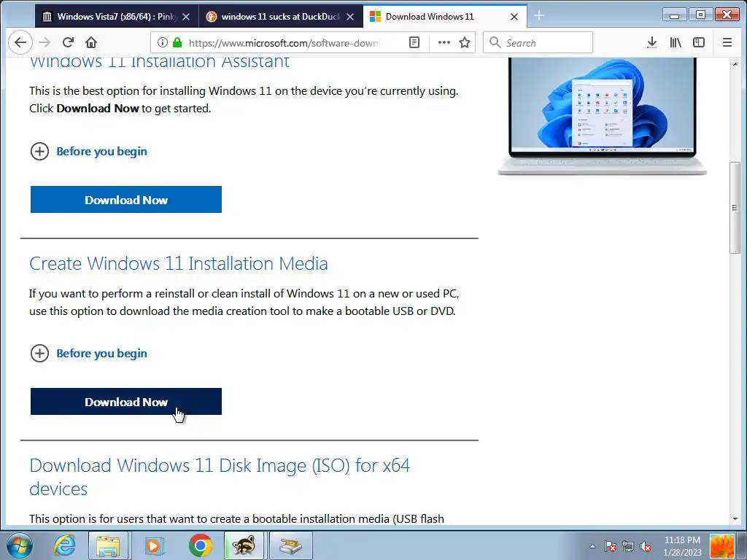Expand Before you begin under Installation Media
Viewport: 747px width, 560px height.
click(x=89, y=354)
